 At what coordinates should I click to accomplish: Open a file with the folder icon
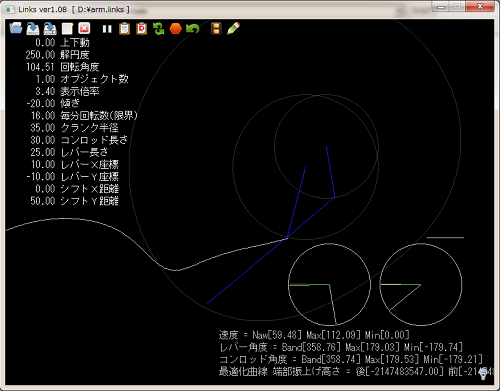16,28
